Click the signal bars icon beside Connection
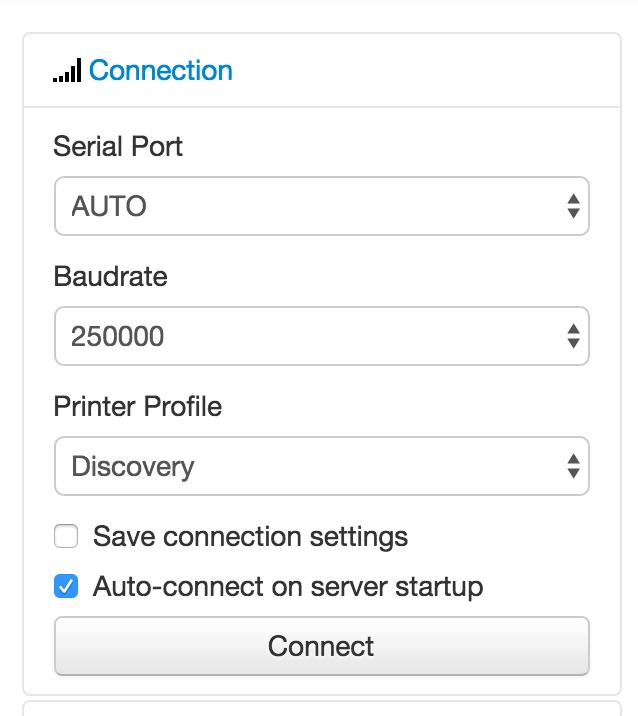 tap(67, 70)
